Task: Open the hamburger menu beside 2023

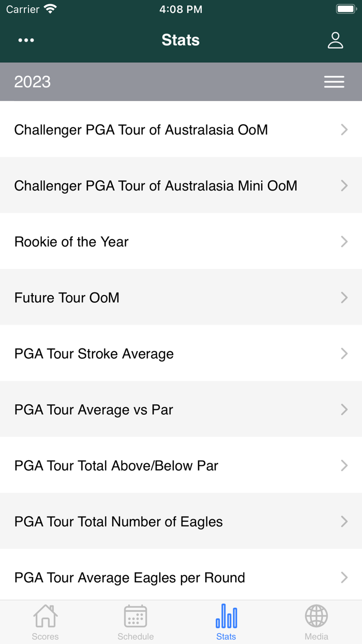Action: pos(334,82)
